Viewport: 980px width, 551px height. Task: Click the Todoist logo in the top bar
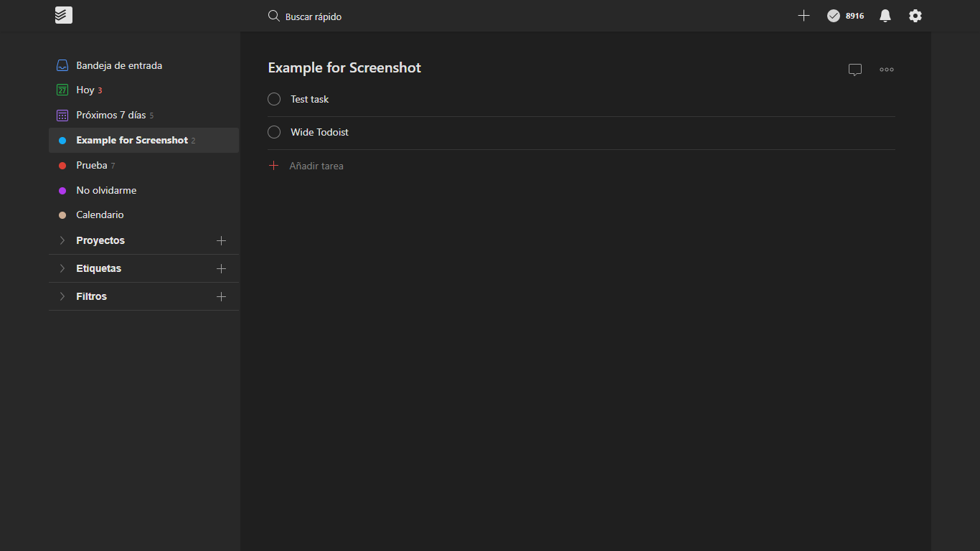pyautogui.click(x=63, y=15)
